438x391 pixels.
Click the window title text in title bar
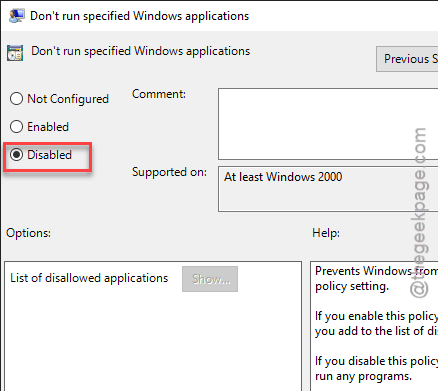coord(139,16)
